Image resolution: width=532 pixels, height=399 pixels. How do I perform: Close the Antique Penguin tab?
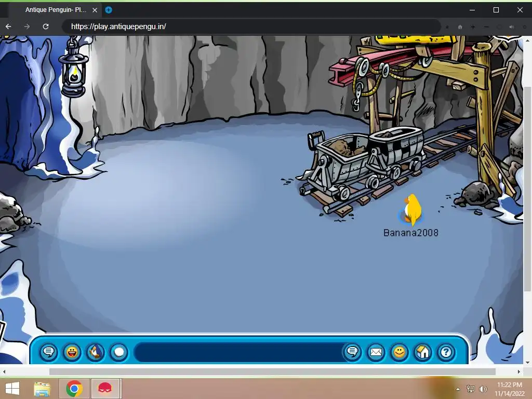pos(95,10)
